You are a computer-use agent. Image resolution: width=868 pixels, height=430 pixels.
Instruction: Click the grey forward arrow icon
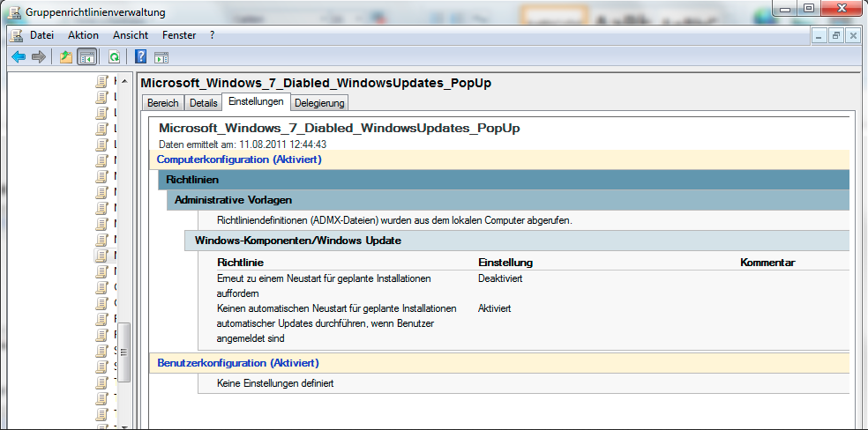(x=38, y=56)
